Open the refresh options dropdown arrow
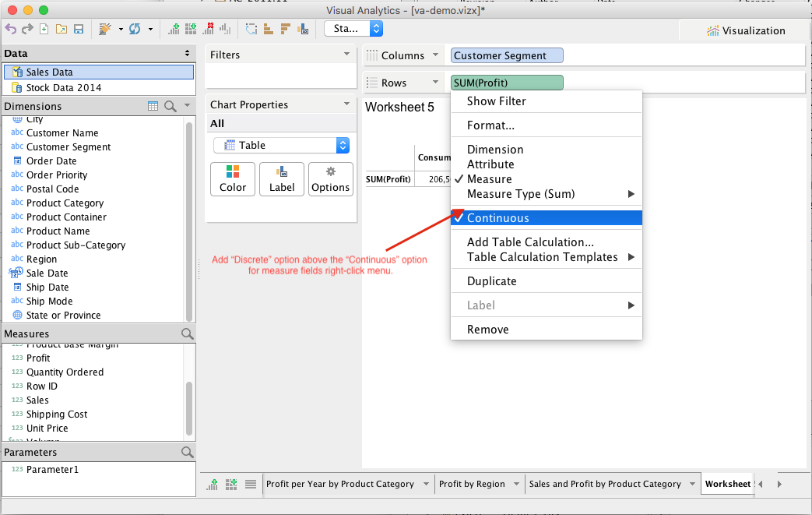Screen dimensions: 812x515 pyautogui.click(x=151, y=30)
